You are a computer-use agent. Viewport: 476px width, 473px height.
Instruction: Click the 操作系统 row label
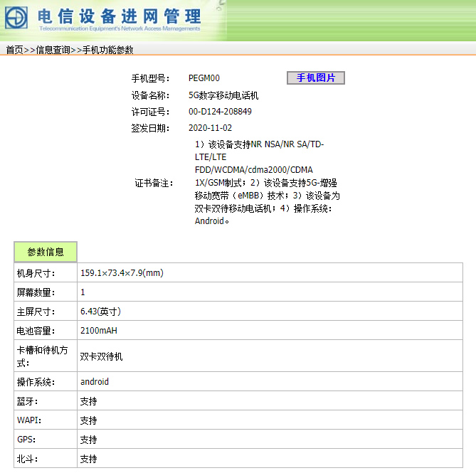(x=36, y=382)
